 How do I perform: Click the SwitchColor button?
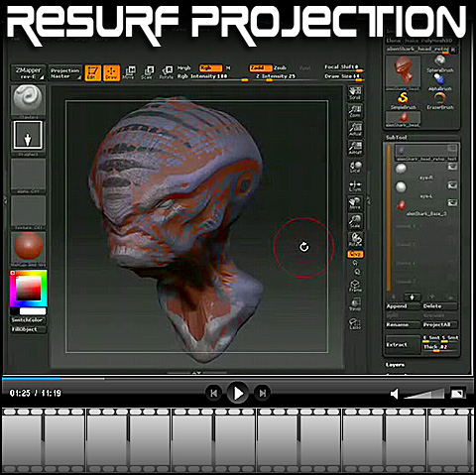click(28, 320)
